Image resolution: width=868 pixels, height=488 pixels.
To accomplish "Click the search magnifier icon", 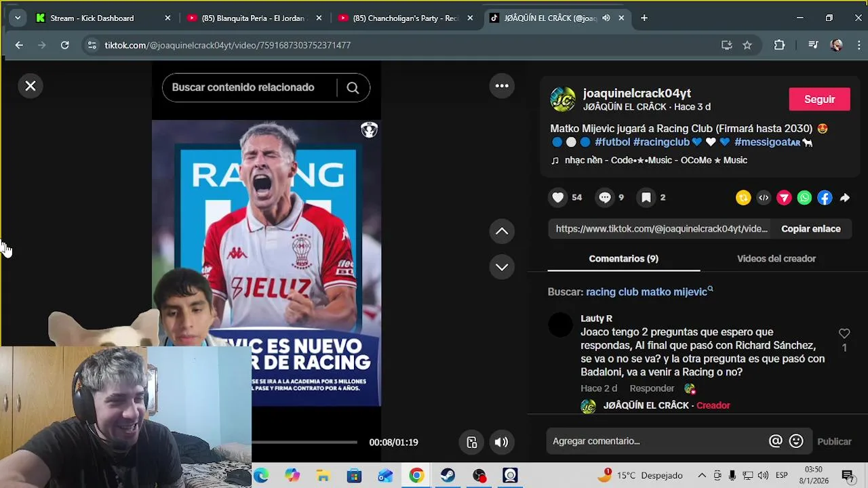I will tap(353, 87).
